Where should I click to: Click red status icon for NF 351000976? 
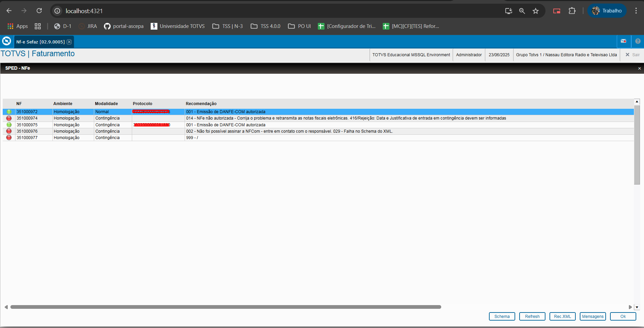tap(9, 131)
